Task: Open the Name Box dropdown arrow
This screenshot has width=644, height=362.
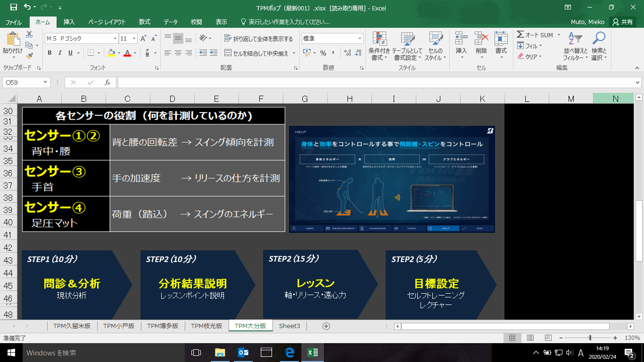Action: pyautogui.click(x=46, y=82)
